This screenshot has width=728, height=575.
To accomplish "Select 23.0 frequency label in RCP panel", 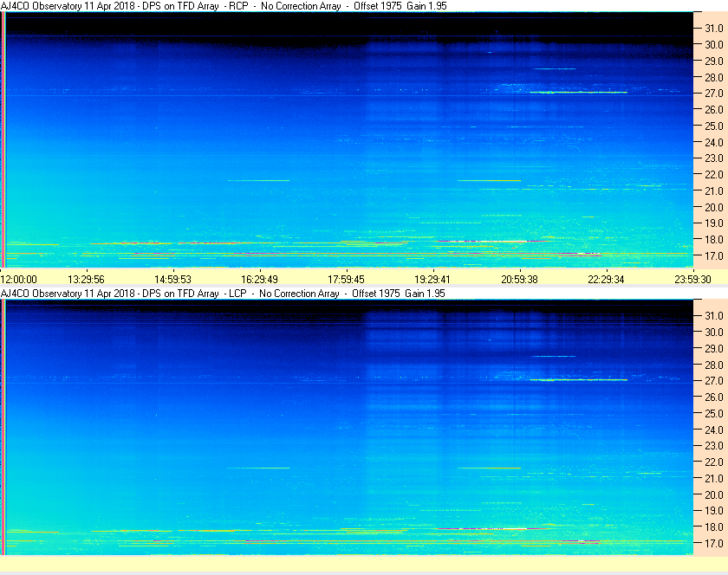I will [x=714, y=158].
